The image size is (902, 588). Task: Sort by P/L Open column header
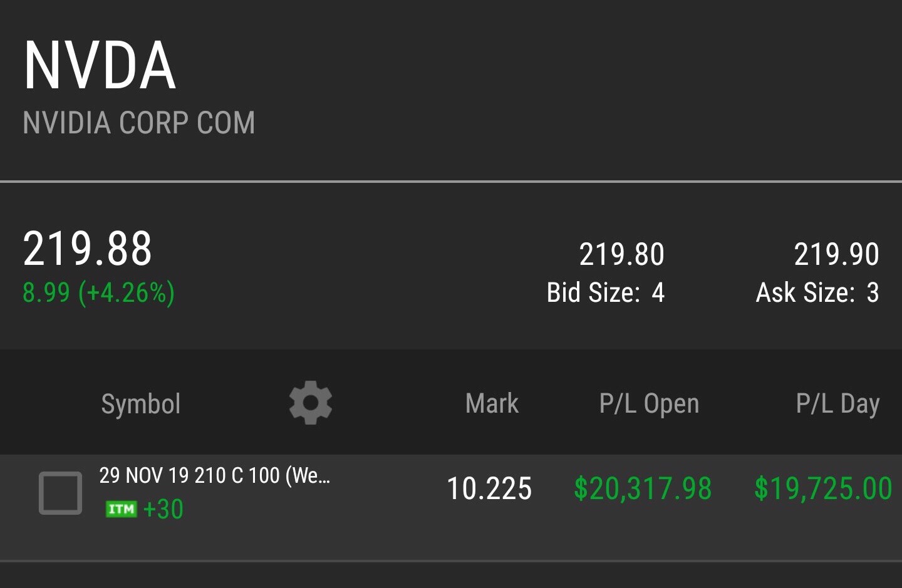coord(649,404)
